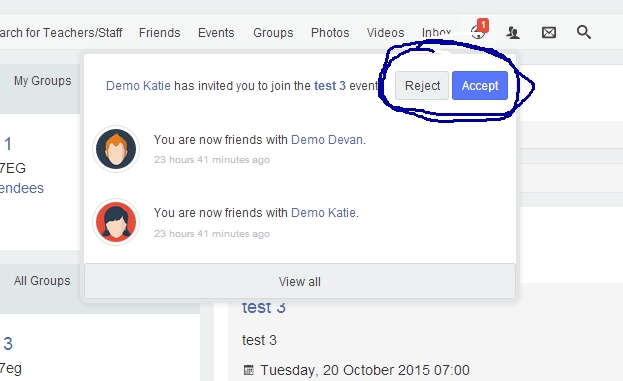Open the Photos menu item

(330, 33)
